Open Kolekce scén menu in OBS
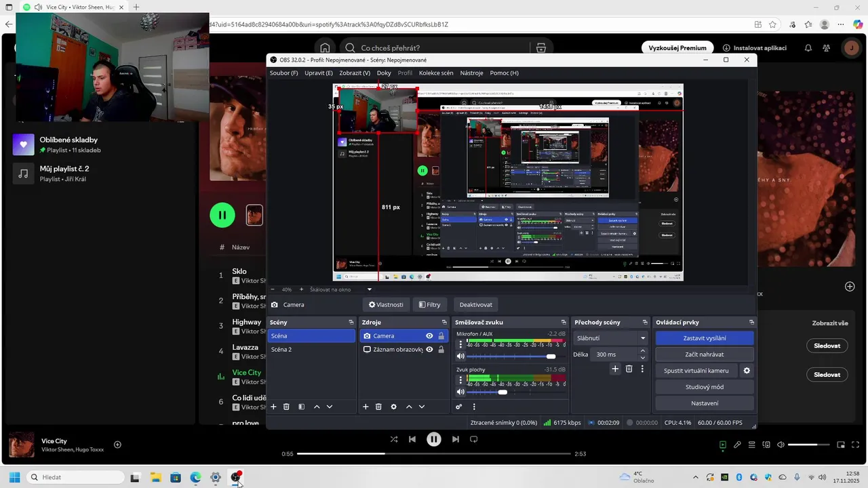The image size is (868, 488). point(436,73)
